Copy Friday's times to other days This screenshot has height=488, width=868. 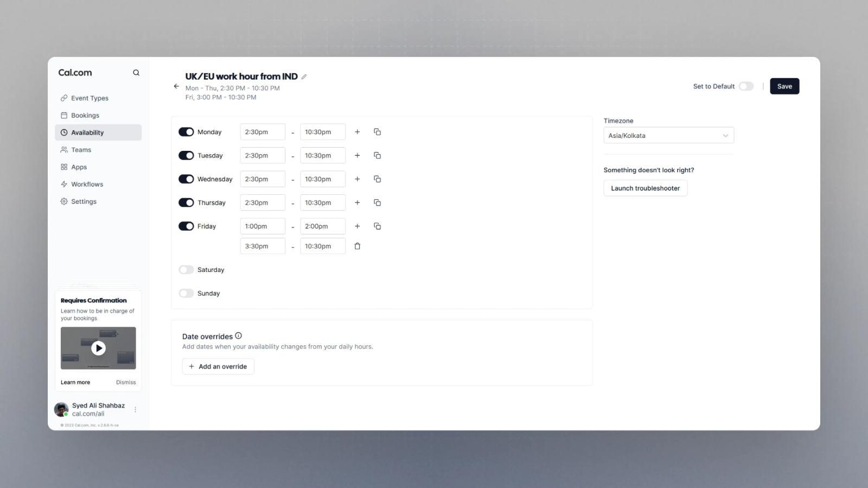378,226
